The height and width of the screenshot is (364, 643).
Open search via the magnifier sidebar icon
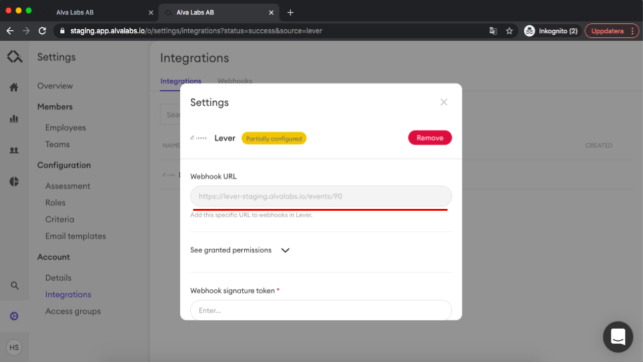click(14, 285)
